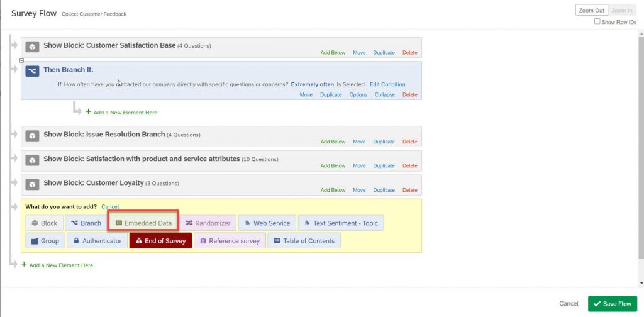The width and height of the screenshot is (644, 317).
Task: Add a Group element
Action: (x=45, y=241)
